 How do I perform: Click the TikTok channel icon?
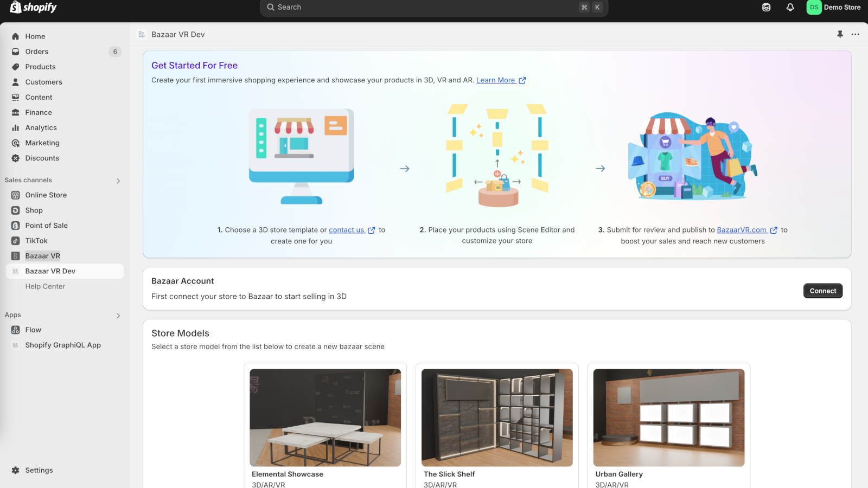click(x=16, y=241)
